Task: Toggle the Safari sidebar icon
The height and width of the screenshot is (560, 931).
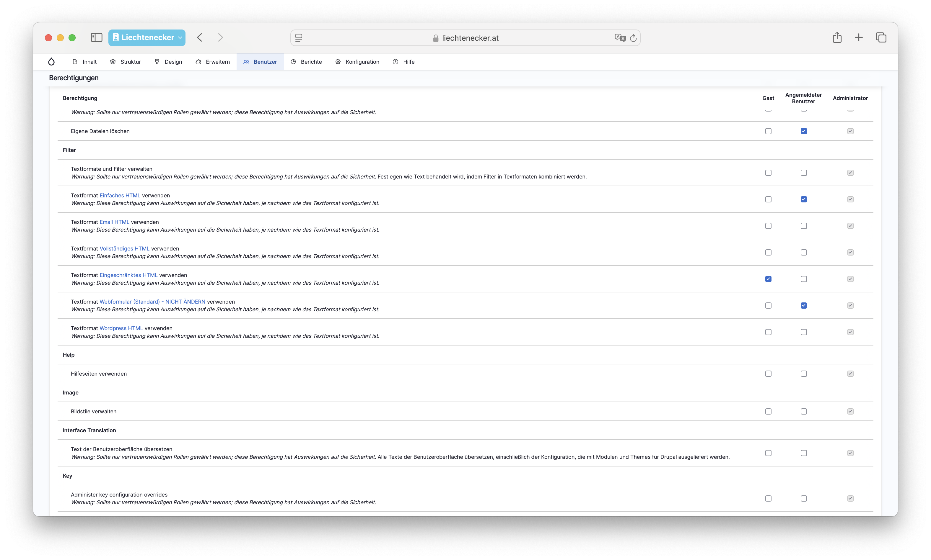Action: tap(96, 37)
